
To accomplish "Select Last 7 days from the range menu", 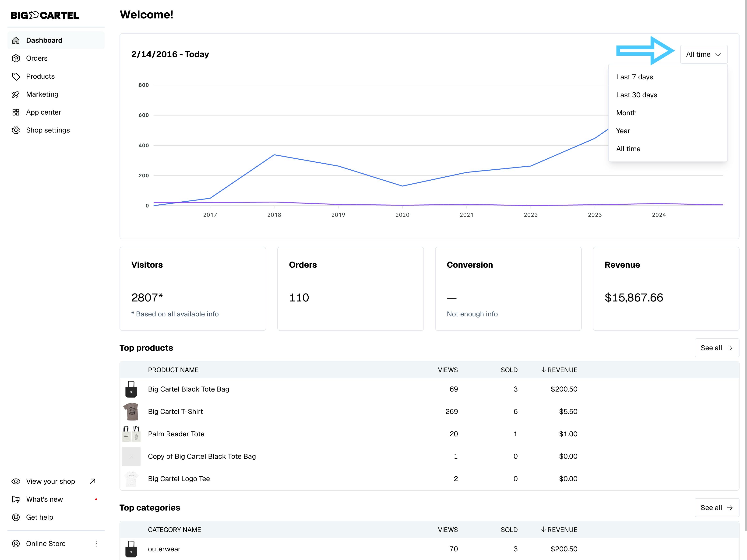I will click(668, 77).
